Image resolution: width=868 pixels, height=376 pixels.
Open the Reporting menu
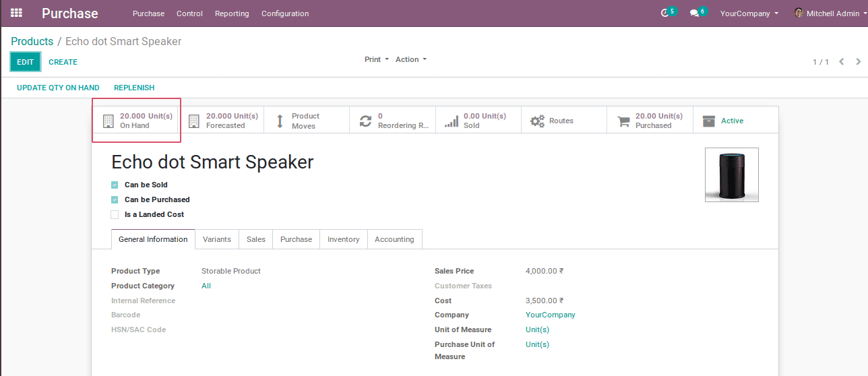[232, 13]
